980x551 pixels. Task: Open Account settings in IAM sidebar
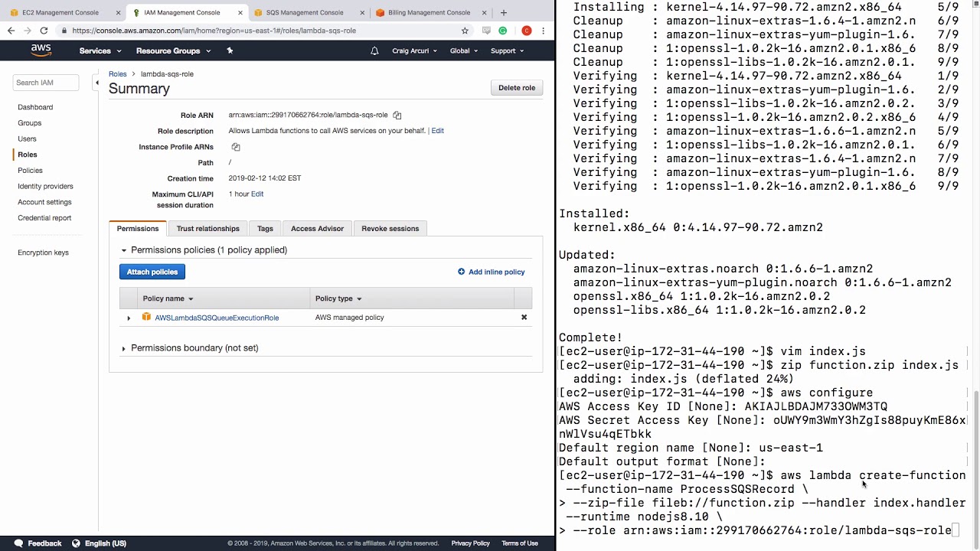44,202
